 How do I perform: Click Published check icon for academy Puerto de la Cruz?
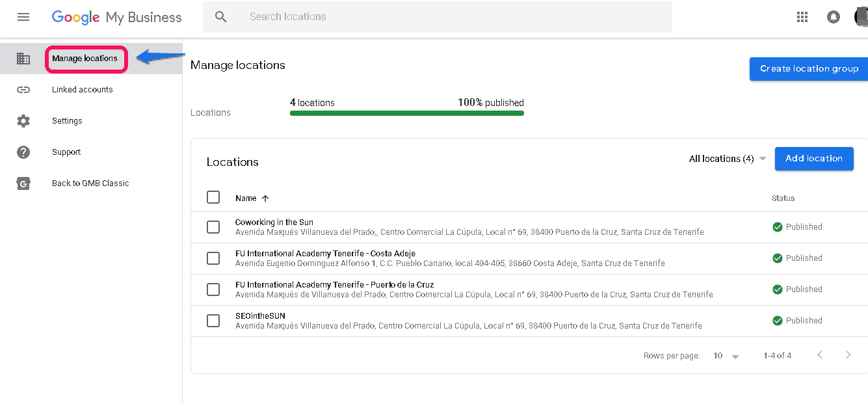(x=777, y=290)
